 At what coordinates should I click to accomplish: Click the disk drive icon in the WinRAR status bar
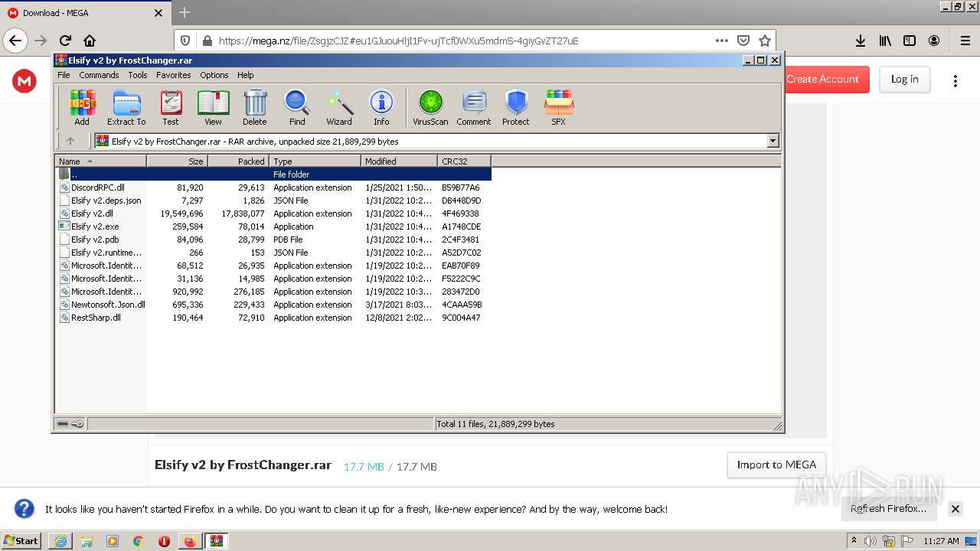point(63,424)
